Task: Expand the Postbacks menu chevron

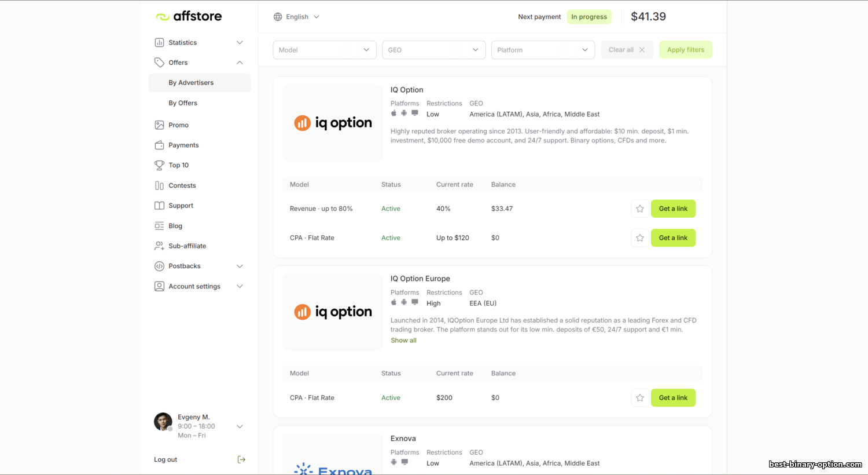Action: pos(240,266)
